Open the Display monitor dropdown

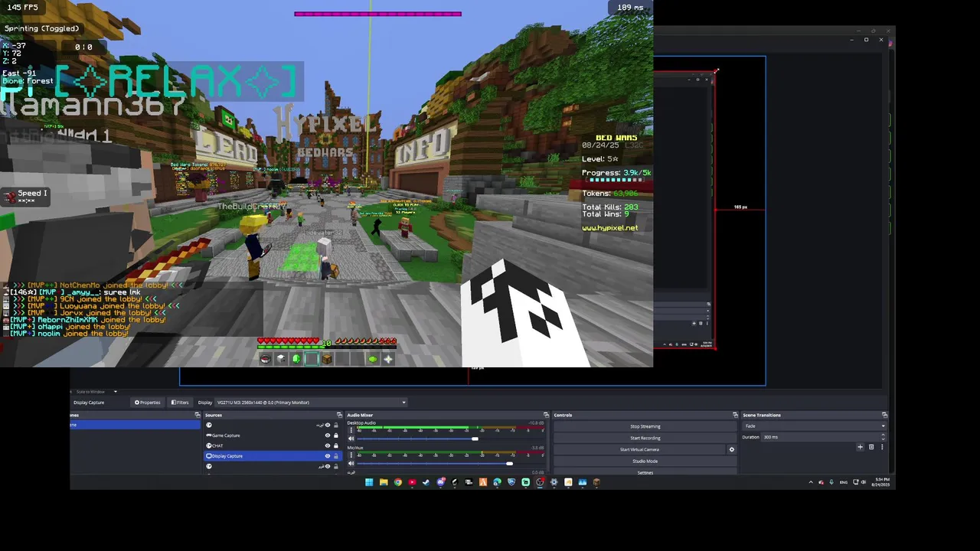(x=311, y=403)
